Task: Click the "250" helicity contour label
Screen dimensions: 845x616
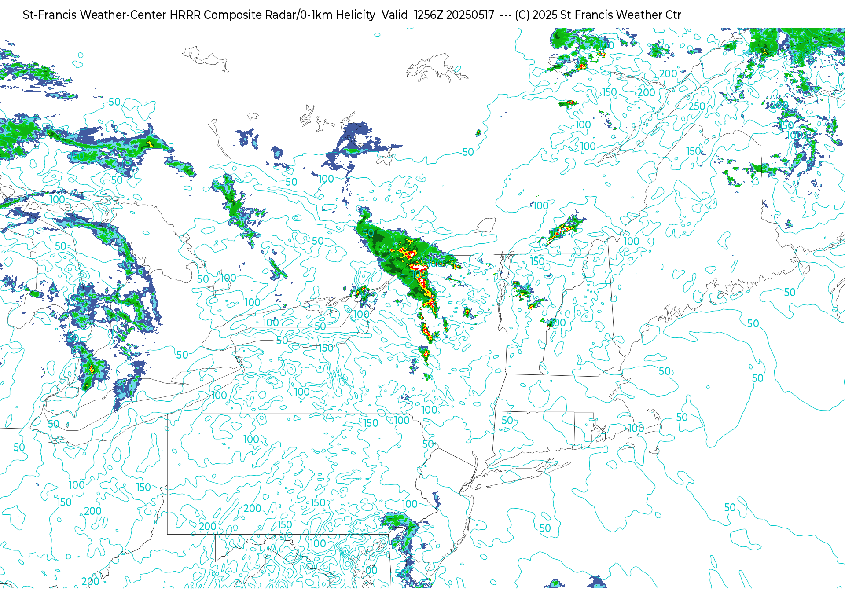Action: [697, 106]
